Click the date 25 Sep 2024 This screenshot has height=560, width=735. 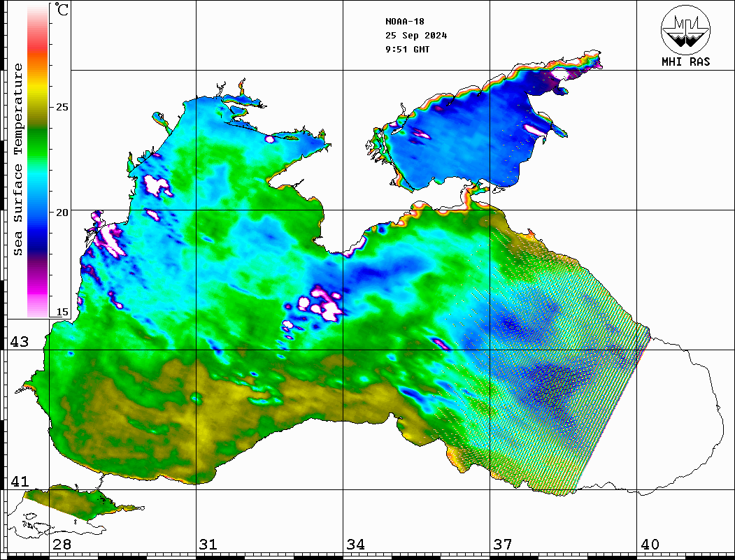tap(416, 36)
